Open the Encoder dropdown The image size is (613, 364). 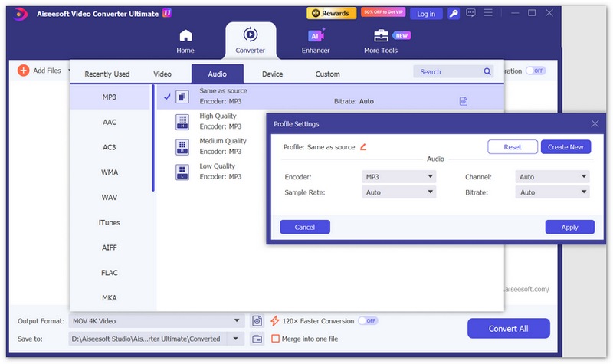pyautogui.click(x=398, y=177)
